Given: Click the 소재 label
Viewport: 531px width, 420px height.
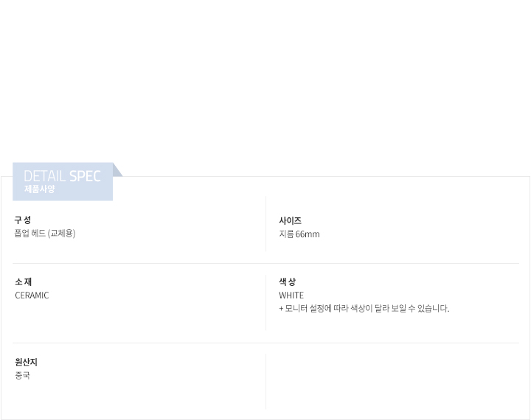Looking at the screenshot, I should 23,282.
